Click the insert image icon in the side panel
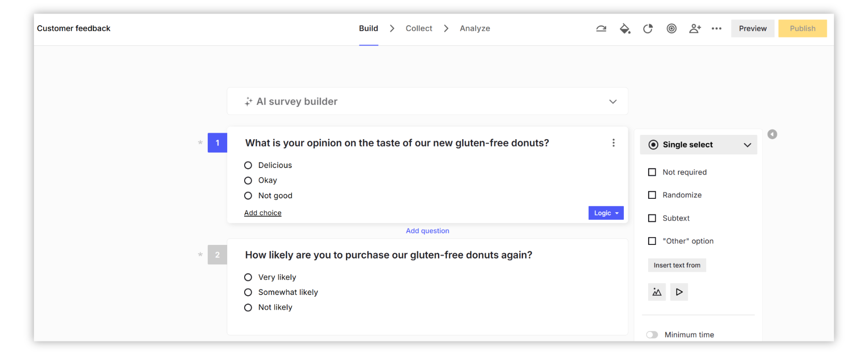Image resolution: width=868 pixels, height=355 pixels. point(657,292)
